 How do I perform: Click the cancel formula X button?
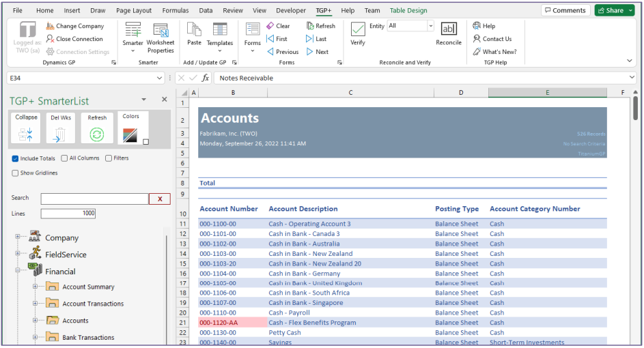181,78
